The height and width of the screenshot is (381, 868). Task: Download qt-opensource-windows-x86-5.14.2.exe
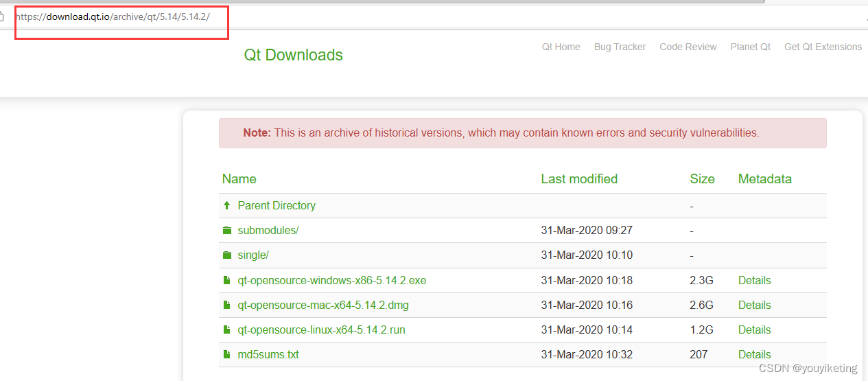click(332, 280)
